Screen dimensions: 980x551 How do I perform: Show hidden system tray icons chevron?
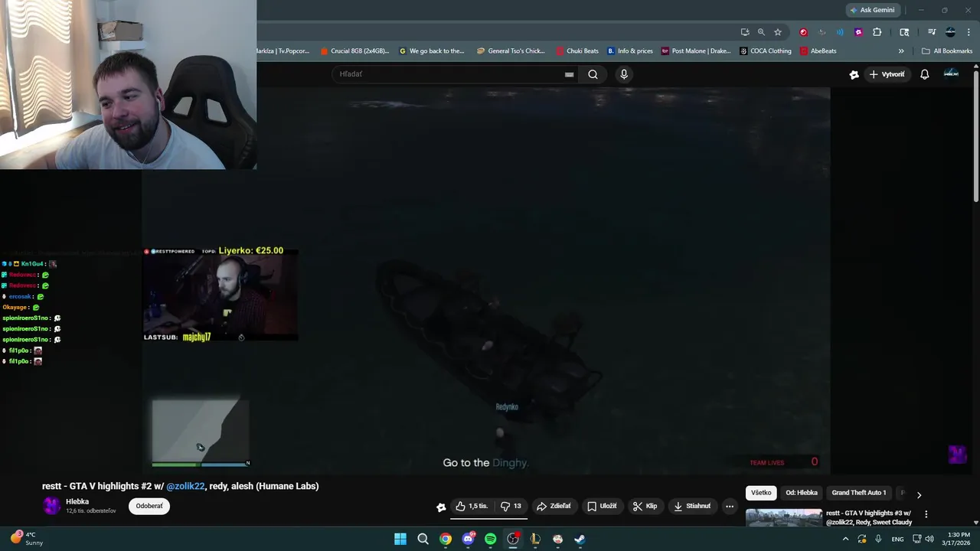point(845,539)
